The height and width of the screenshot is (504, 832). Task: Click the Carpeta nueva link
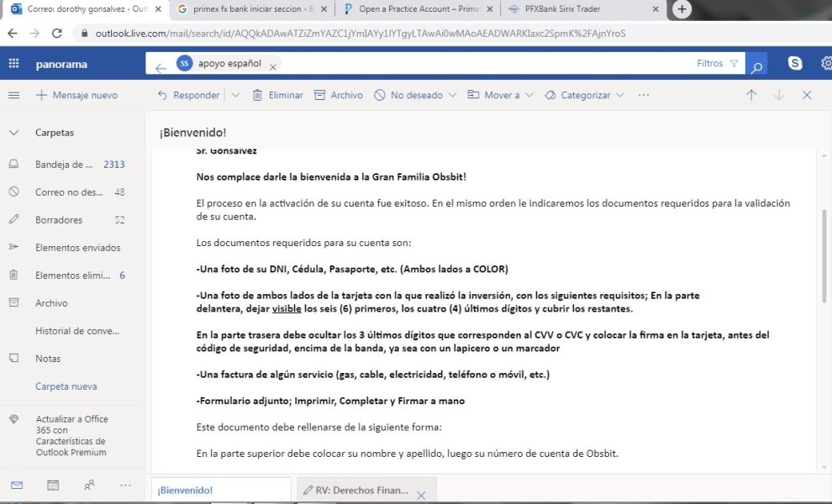click(x=66, y=386)
